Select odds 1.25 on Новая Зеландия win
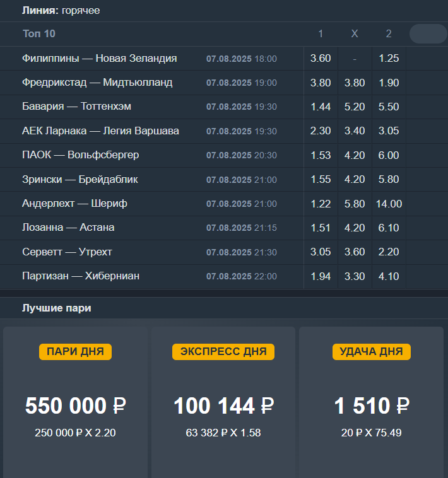The image size is (448, 478). 389,58
